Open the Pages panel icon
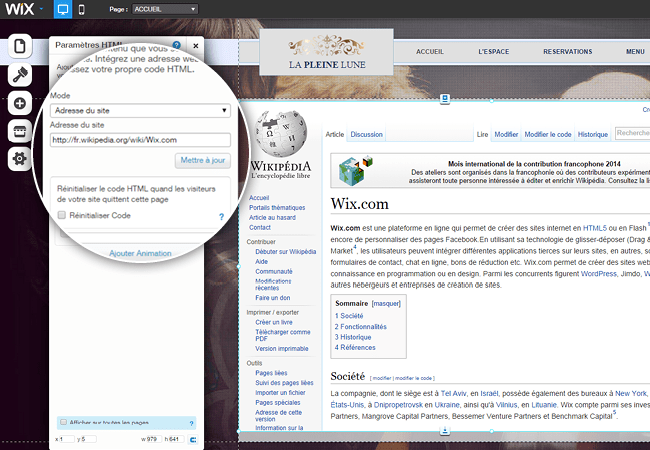The width and height of the screenshot is (650, 450). pyautogui.click(x=20, y=46)
